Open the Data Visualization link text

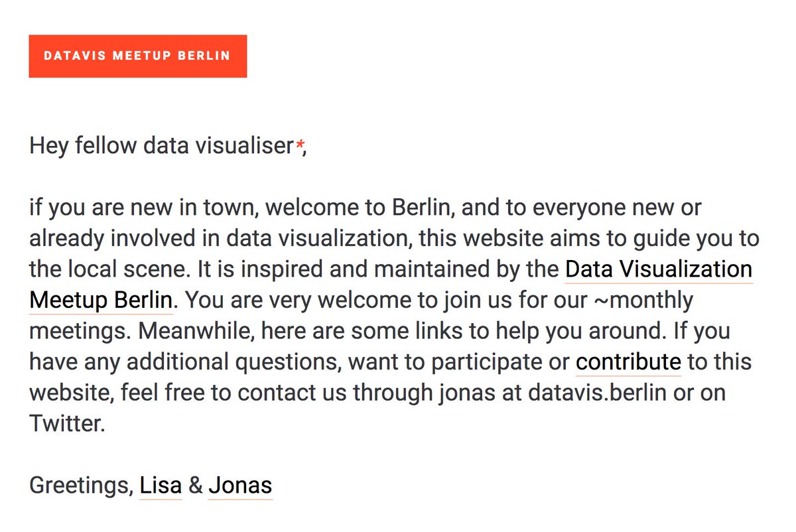pos(659,269)
